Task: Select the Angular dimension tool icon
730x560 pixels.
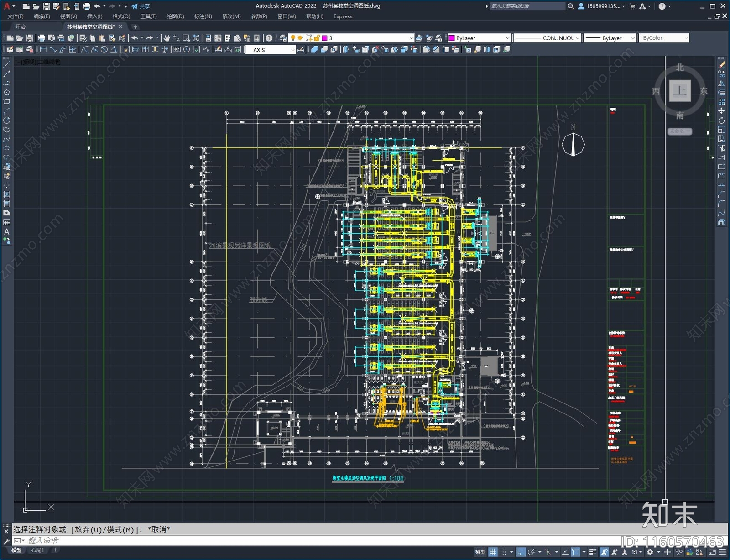Action: coord(114,50)
